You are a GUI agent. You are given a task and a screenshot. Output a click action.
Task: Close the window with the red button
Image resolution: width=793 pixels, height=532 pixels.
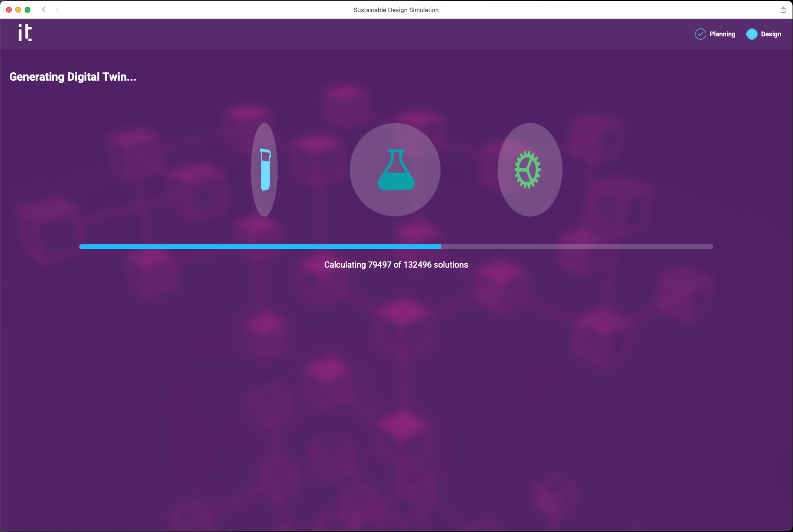(9, 10)
